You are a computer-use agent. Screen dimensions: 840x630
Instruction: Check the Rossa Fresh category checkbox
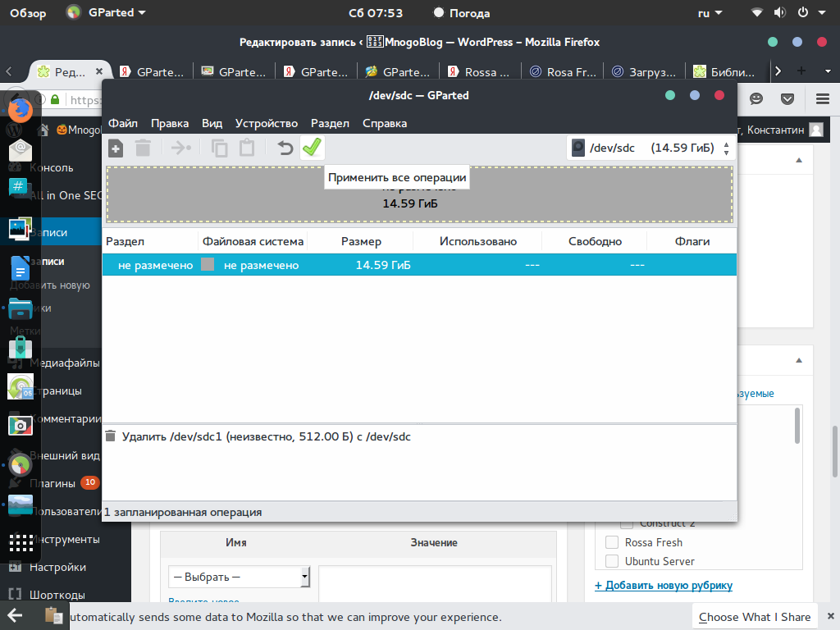(x=612, y=542)
